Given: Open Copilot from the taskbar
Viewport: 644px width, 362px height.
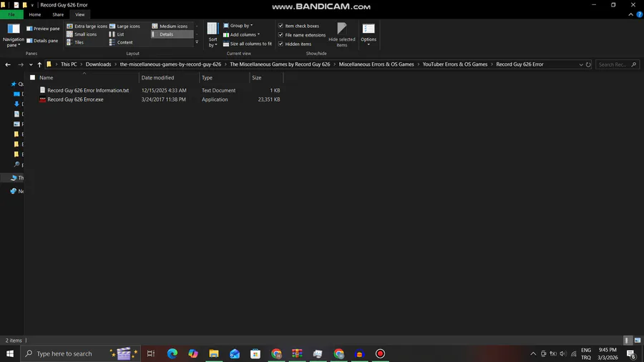Looking at the screenshot, I should 193,353.
